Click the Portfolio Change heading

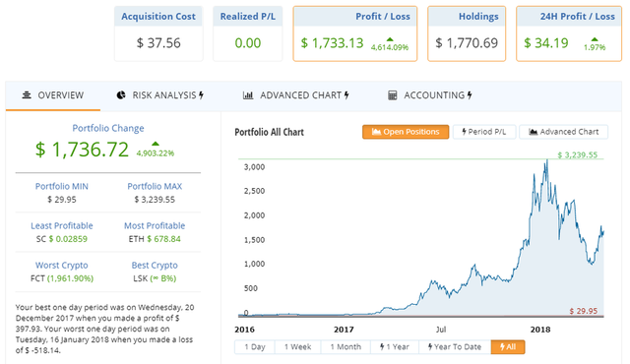coord(108,128)
